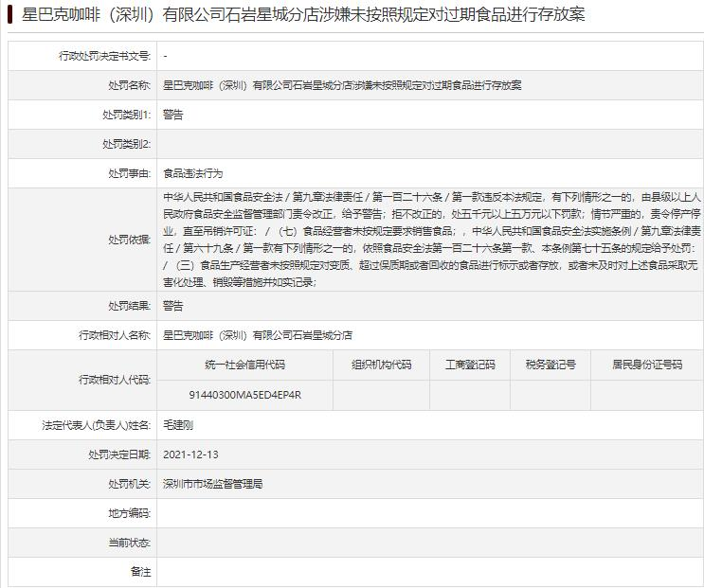Select the credit code 91440300MA5ED4EP4R

tap(244, 395)
